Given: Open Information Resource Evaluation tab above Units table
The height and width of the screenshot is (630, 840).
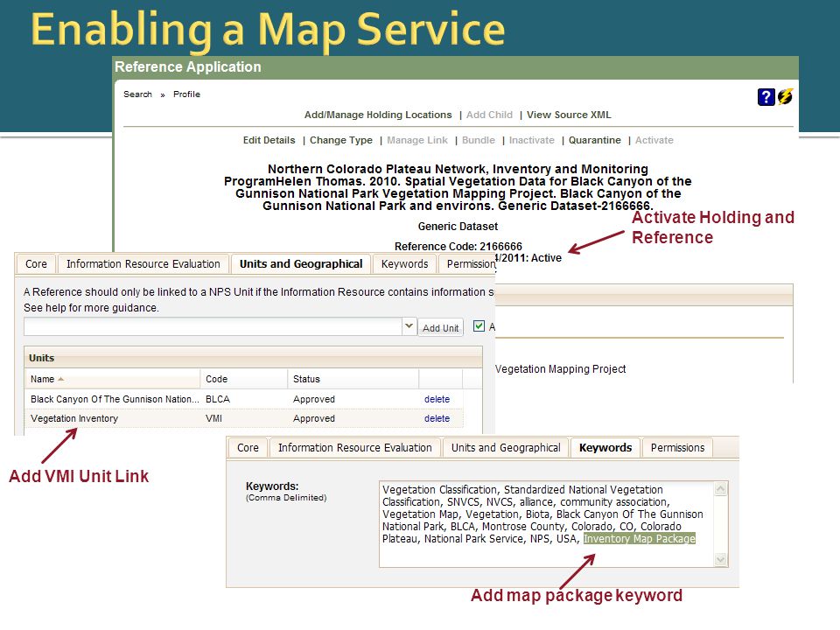Looking at the screenshot, I should (x=143, y=264).
